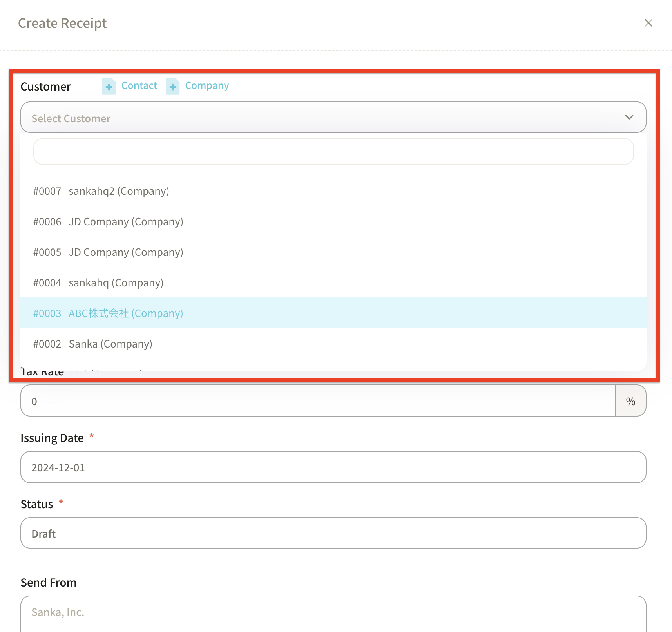672x632 pixels.
Task: Collapse the Select Customer chevron arrow
Action: [x=629, y=118]
